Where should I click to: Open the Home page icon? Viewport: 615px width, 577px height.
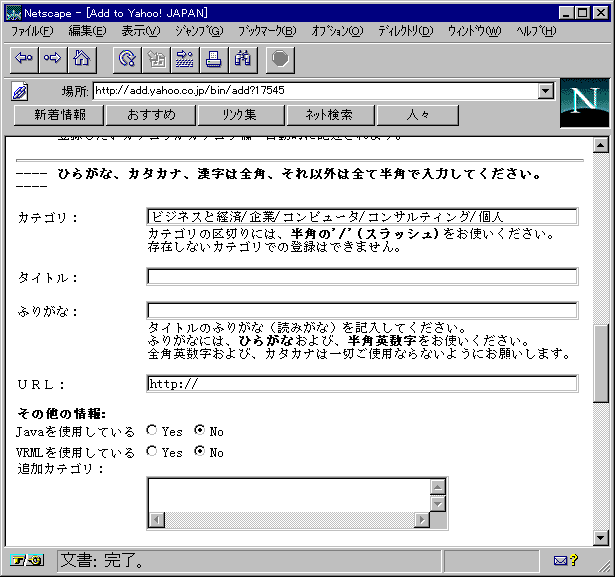click(x=82, y=60)
